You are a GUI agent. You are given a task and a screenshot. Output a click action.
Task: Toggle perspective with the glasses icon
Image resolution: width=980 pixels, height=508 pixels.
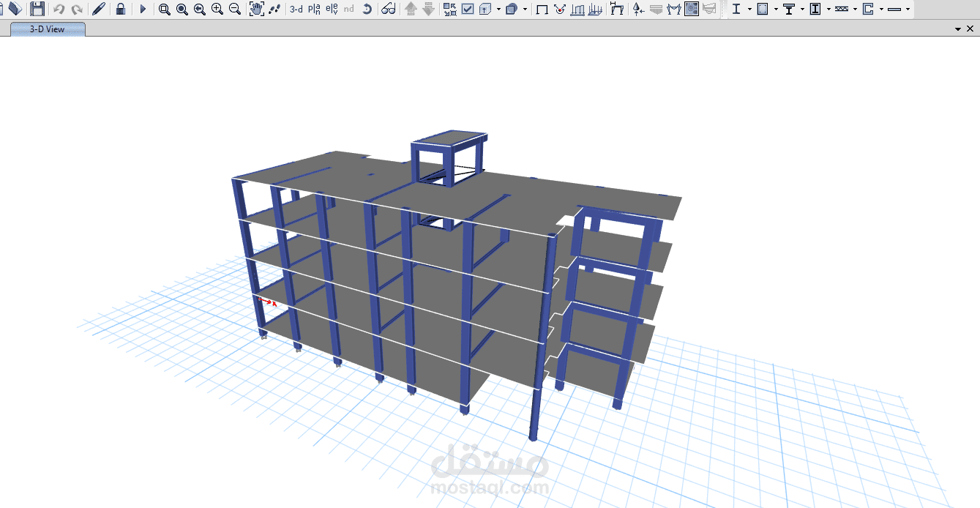click(x=387, y=9)
